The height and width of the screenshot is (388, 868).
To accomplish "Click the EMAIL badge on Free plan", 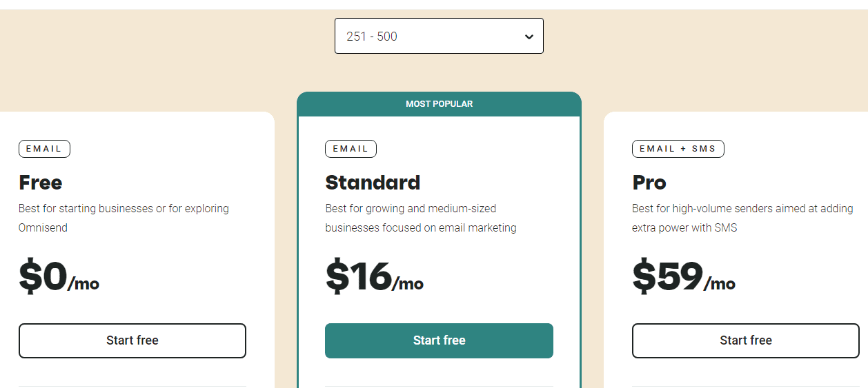I will [44, 149].
